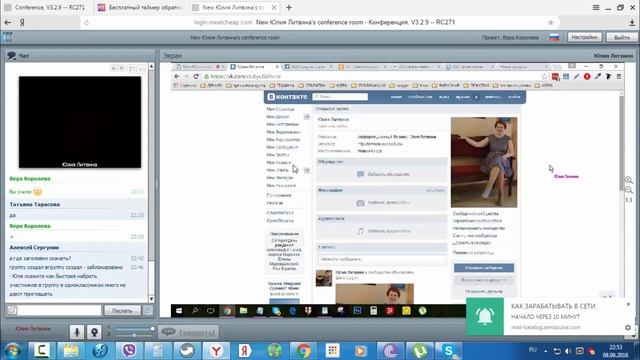Click the RU language indicator in tray
This screenshot has height=360, width=640.
(533, 350)
